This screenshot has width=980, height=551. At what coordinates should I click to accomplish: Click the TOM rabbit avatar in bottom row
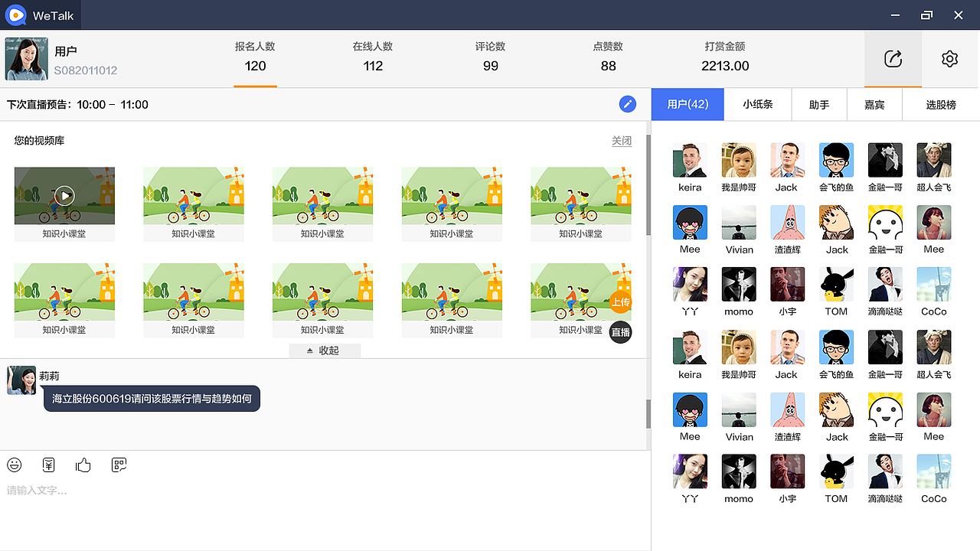tap(836, 471)
